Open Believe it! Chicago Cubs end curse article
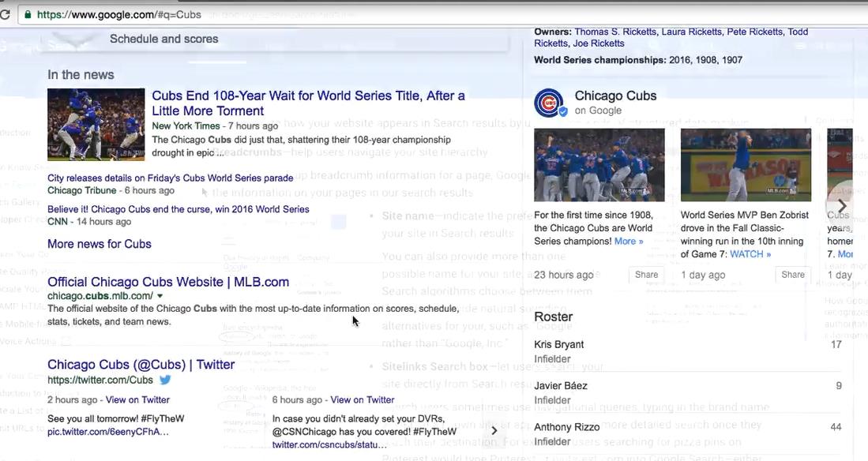The image size is (868, 461). 178,209
